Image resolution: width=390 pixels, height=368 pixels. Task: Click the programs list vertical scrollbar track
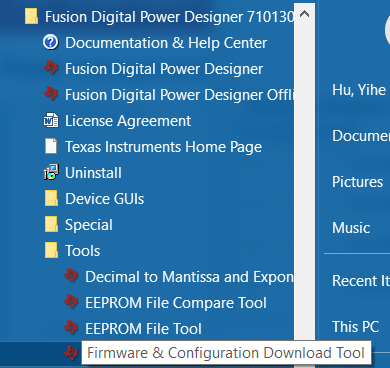coord(304,183)
